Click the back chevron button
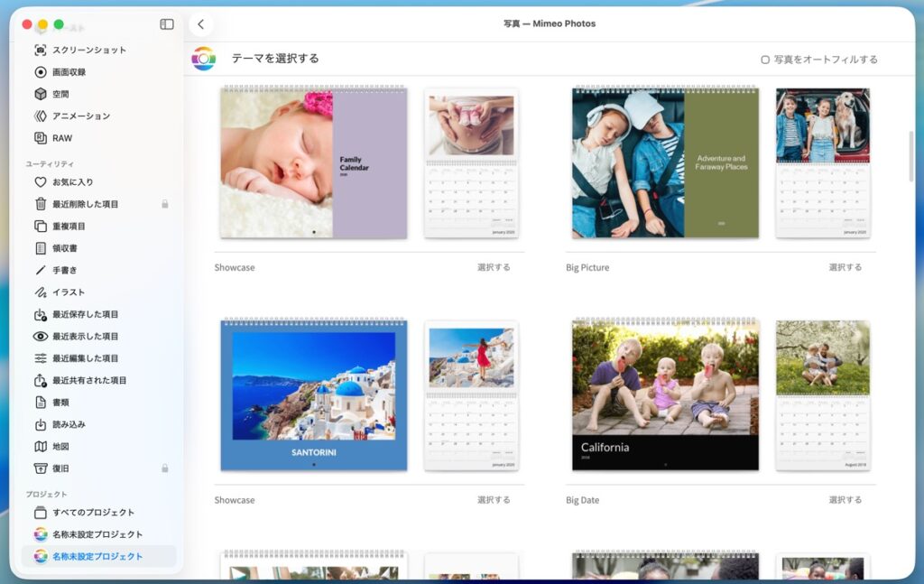The height and width of the screenshot is (584, 924). tap(200, 24)
